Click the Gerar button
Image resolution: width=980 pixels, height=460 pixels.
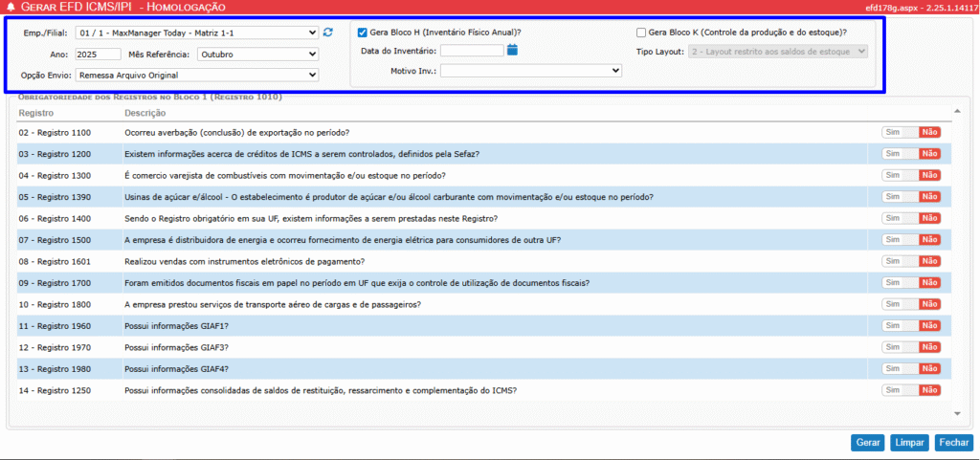868,443
